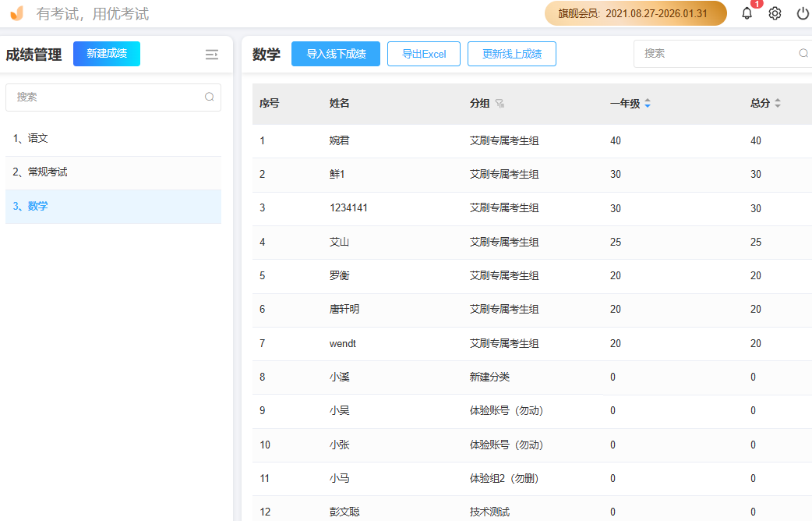Viewport: 812px width, 521px height.
Task: Log out using the power icon
Action: (x=801, y=12)
